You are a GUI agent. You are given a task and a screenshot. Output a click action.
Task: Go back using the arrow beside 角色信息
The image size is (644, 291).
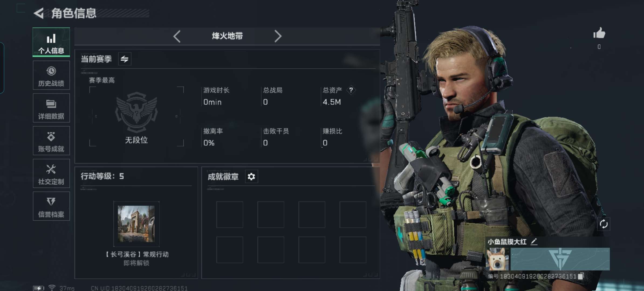tap(39, 13)
